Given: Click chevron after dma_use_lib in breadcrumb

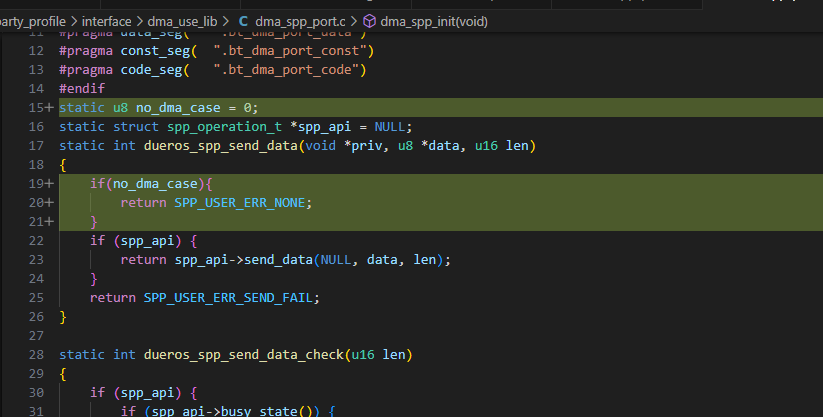Looking at the screenshot, I should click(x=226, y=22).
